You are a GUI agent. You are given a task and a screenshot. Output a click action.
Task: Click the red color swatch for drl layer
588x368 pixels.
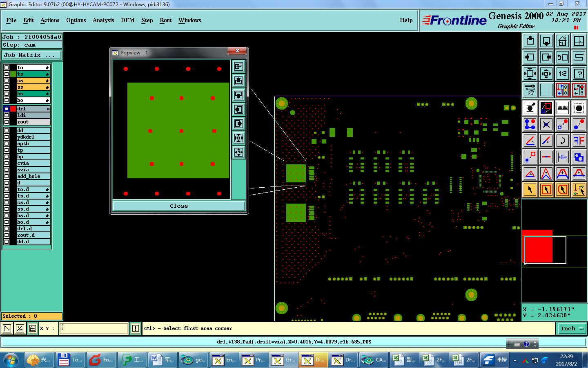[13, 109]
